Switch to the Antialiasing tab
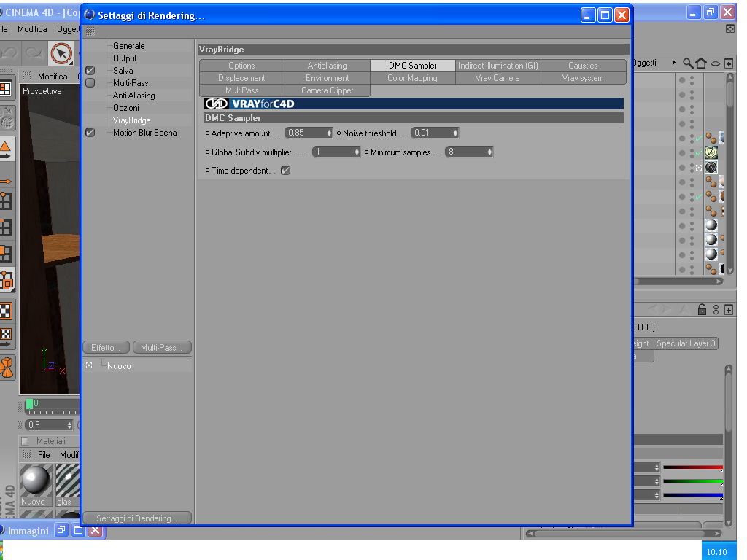The height and width of the screenshot is (560, 747). 328,65
